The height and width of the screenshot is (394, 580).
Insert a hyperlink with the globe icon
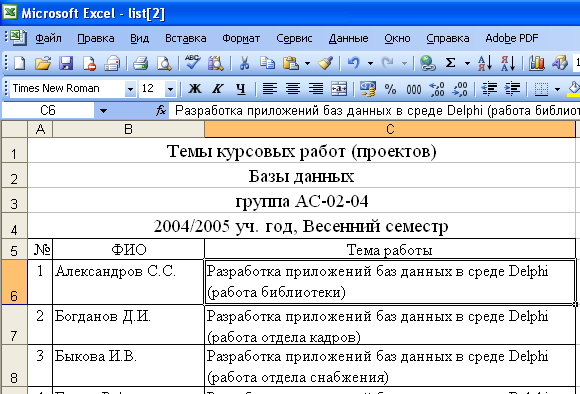428,63
